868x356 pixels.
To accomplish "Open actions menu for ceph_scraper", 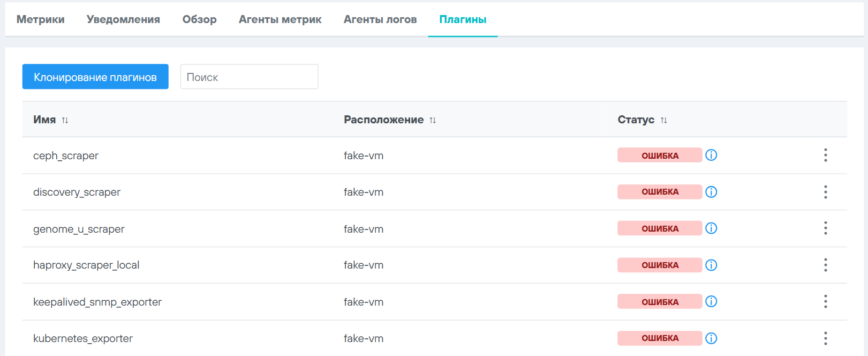I will [x=825, y=155].
